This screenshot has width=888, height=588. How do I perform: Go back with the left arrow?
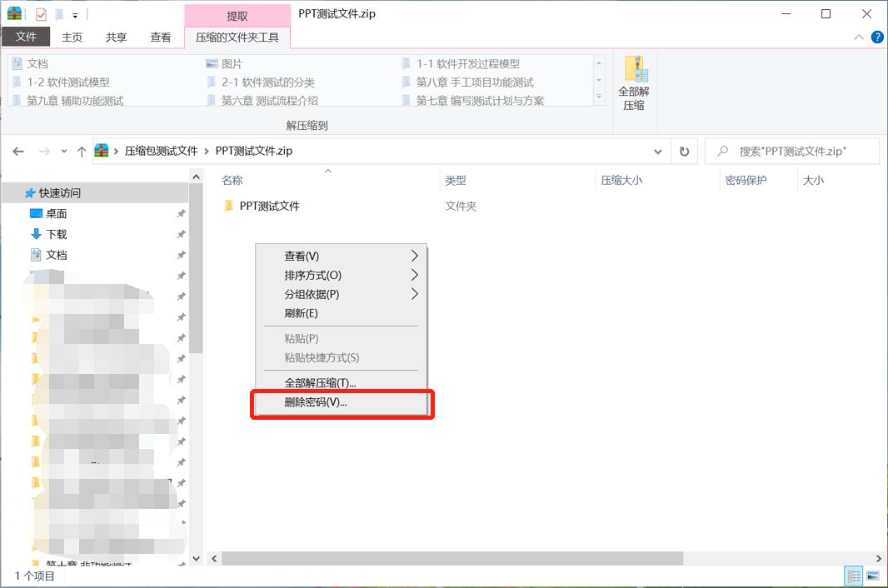18,152
